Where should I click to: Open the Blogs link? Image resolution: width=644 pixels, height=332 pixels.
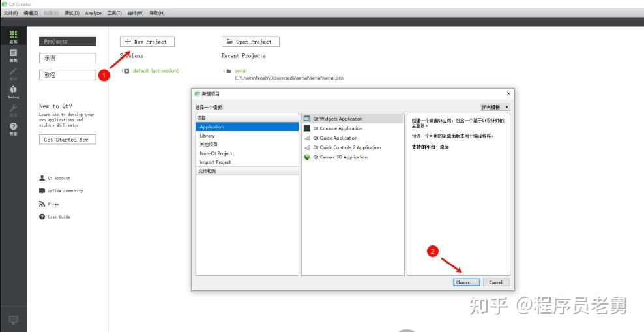point(53,204)
